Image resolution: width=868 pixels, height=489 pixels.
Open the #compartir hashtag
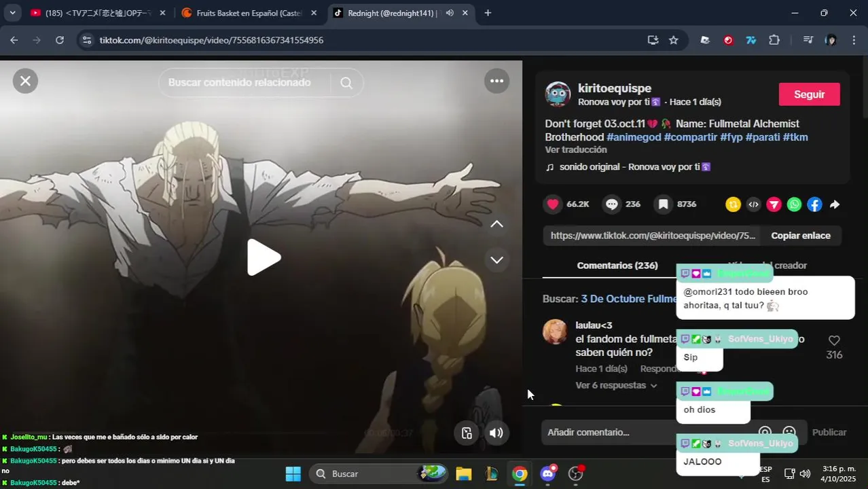(691, 137)
